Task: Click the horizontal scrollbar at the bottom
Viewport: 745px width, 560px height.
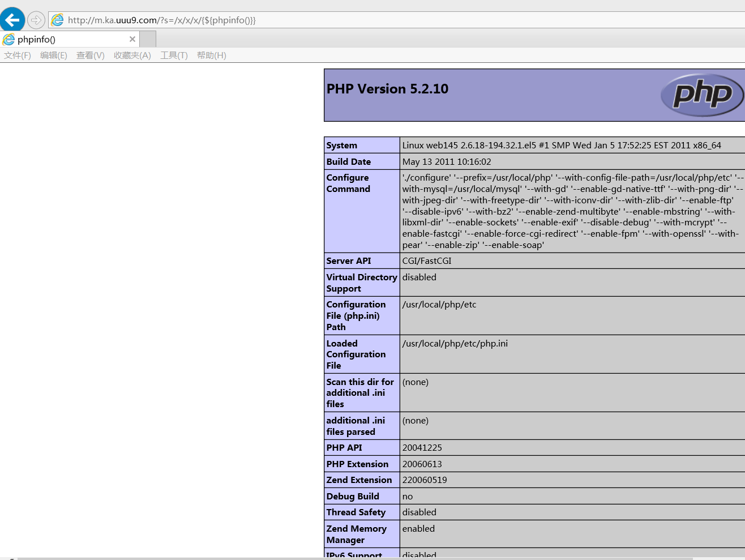Action: [x=355, y=558]
